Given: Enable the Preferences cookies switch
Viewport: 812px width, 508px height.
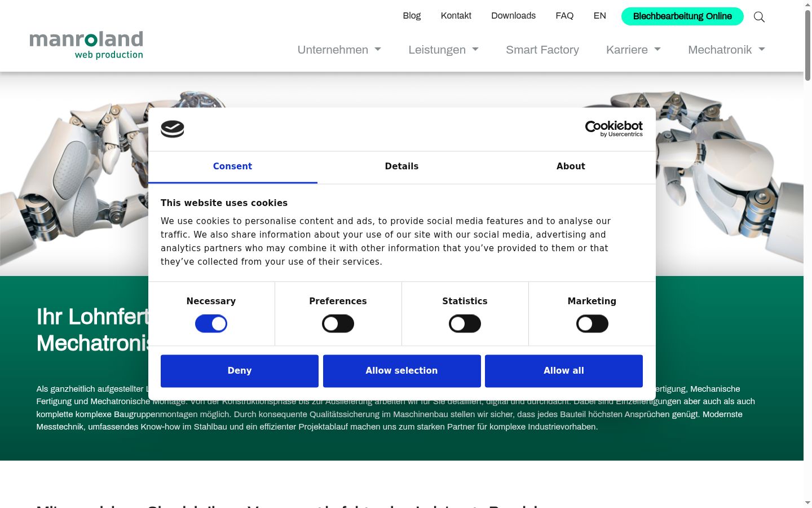Looking at the screenshot, I should (x=338, y=323).
